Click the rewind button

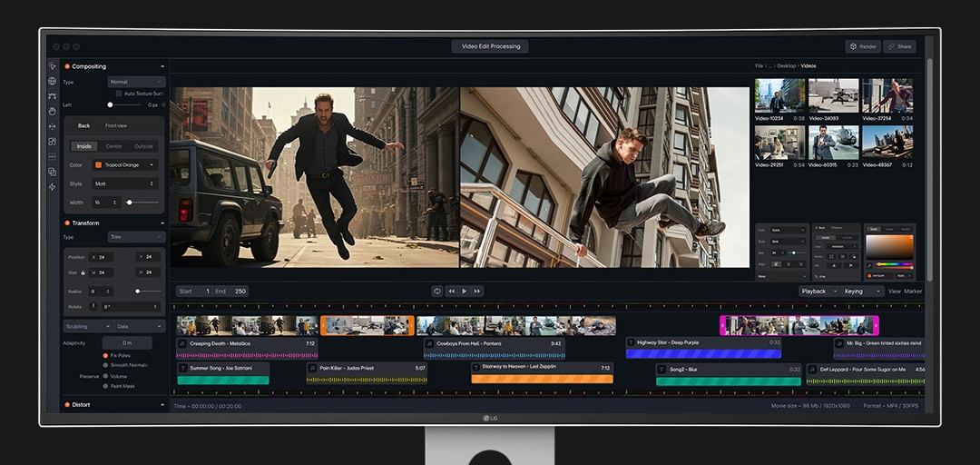coord(452,292)
